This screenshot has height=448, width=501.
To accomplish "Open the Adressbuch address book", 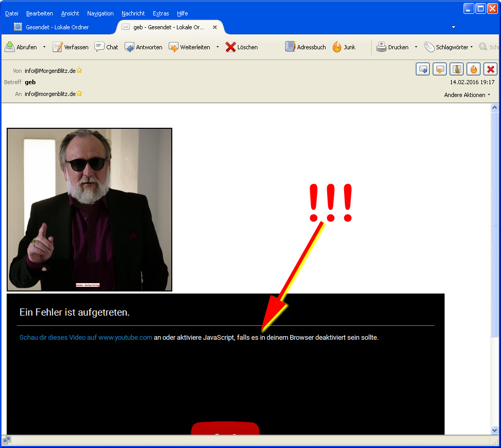I will tap(306, 47).
